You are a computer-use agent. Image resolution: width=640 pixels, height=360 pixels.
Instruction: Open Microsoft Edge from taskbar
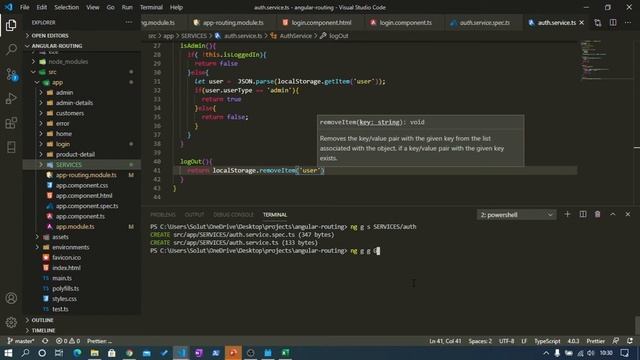77,353
